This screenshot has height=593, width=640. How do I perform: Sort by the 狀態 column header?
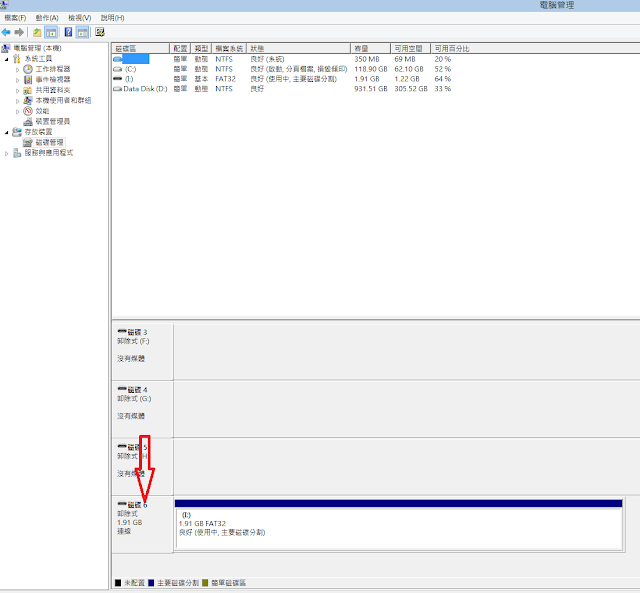(298, 49)
